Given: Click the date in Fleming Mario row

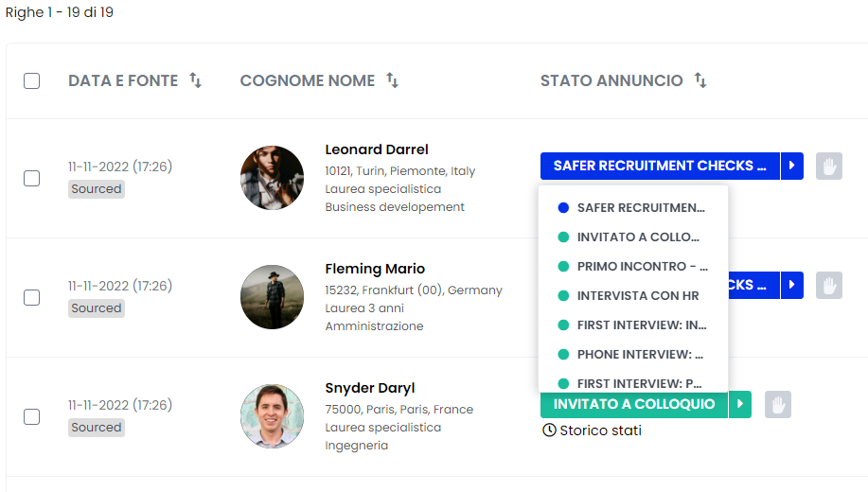Looking at the screenshot, I should tap(120, 286).
